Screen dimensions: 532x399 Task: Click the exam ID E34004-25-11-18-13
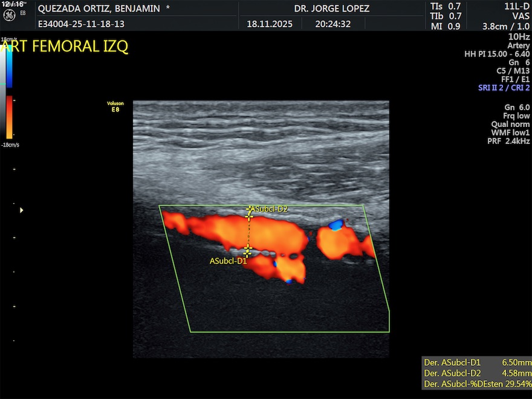(x=81, y=25)
